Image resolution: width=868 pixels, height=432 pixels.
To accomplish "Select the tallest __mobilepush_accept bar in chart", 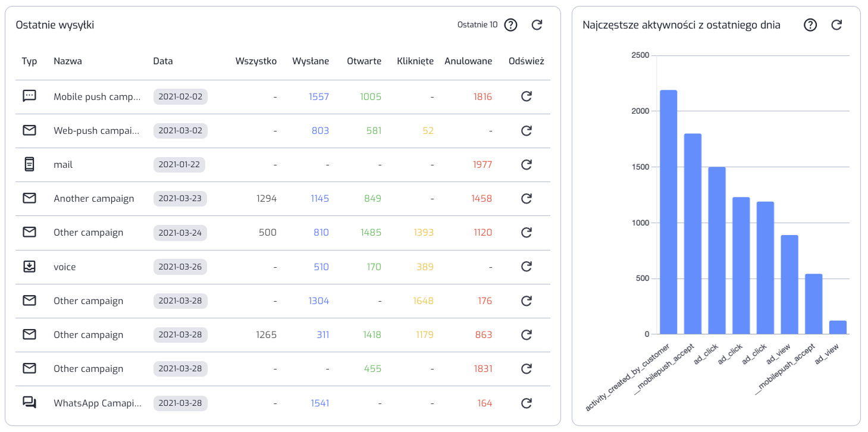I will [692, 234].
